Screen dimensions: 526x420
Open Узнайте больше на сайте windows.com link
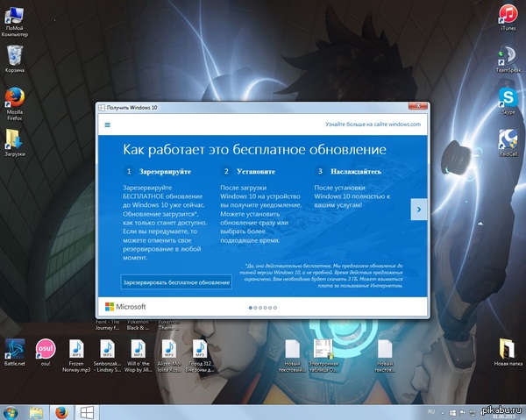coord(373,125)
